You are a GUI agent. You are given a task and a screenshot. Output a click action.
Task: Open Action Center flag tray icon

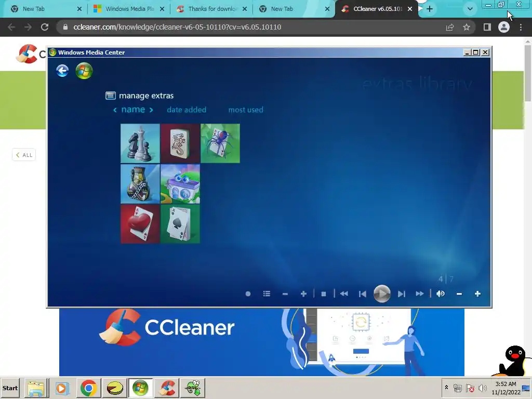point(470,388)
